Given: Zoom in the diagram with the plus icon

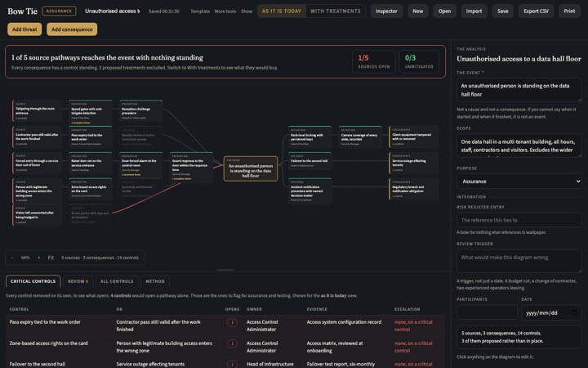Looking at the screenshot, I should 38,258.
